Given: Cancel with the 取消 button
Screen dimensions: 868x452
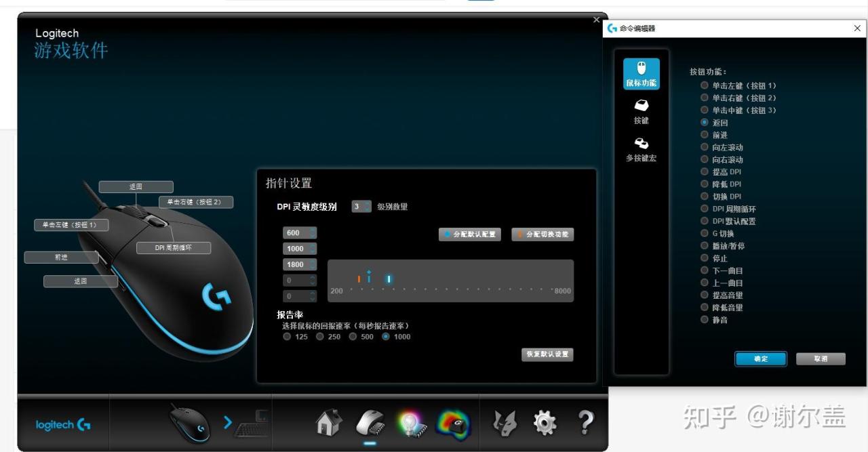Looking at the screenshot, I should click(x=821, y=359).
